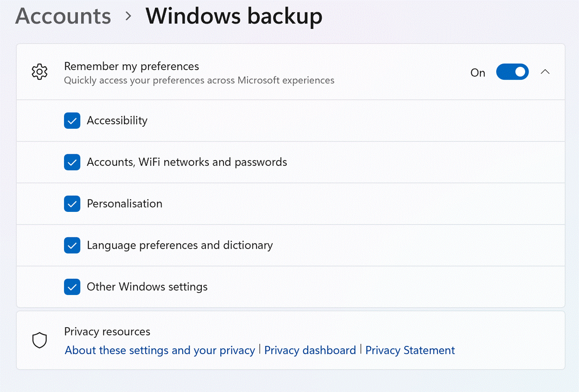
Task: Disable the Personalisation checkbox
Action: click(72, 204)
